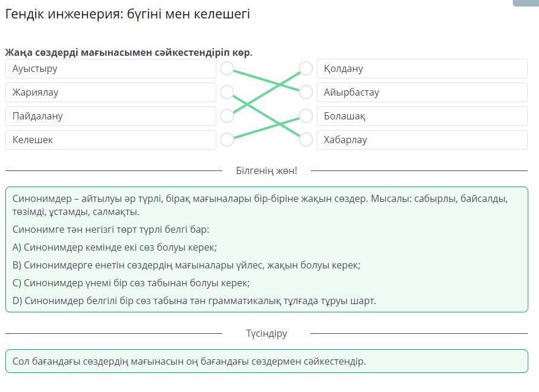
Task: Click the connector circle beside Қолдану
Action: pos(306,68)
